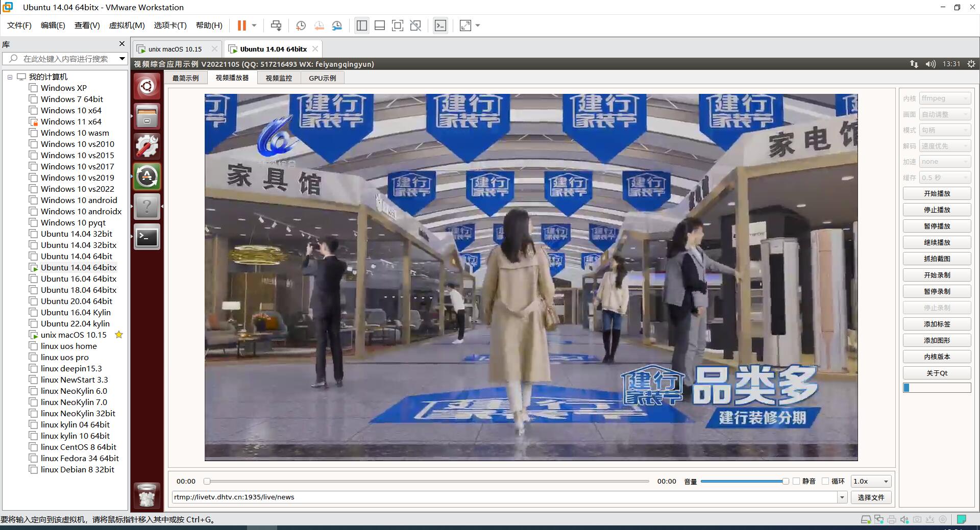Image resolution: width=980 pixels, height=530 pixels.
Task: Revert the VM to previous snapshot
Action: point(319,26)
